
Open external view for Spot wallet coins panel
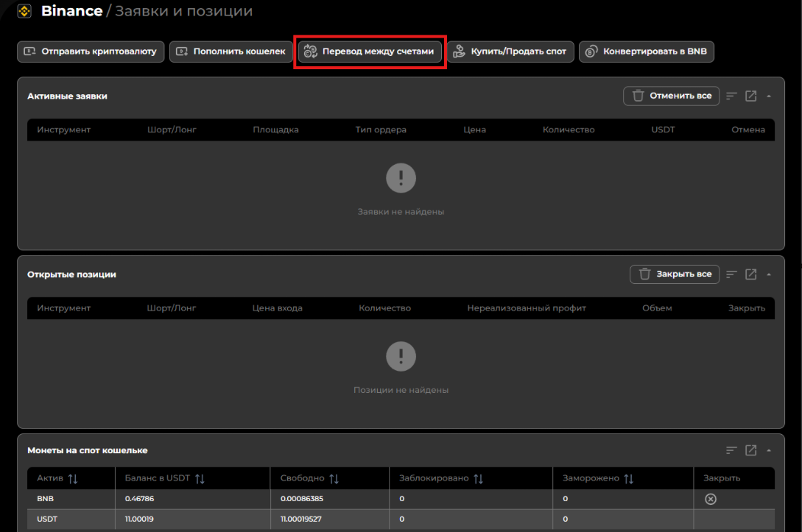point(750,450)
